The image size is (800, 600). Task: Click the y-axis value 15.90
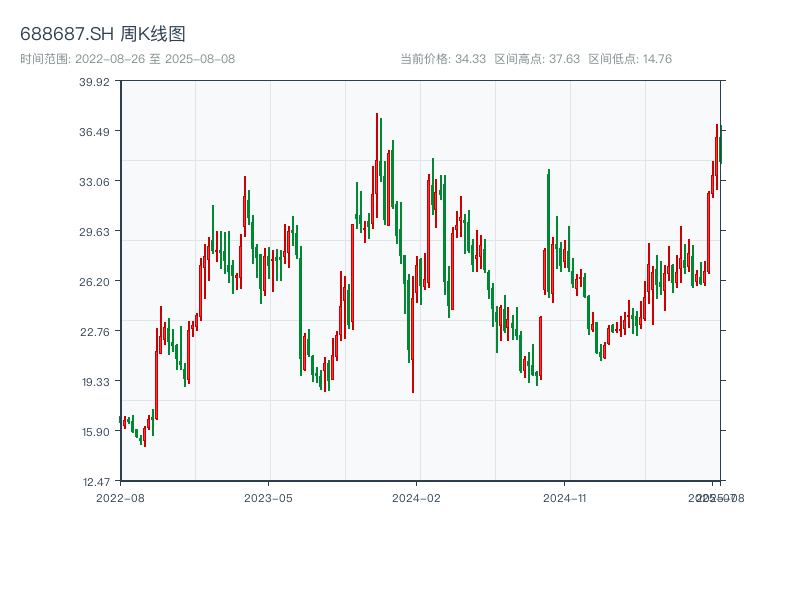[95, 432]
